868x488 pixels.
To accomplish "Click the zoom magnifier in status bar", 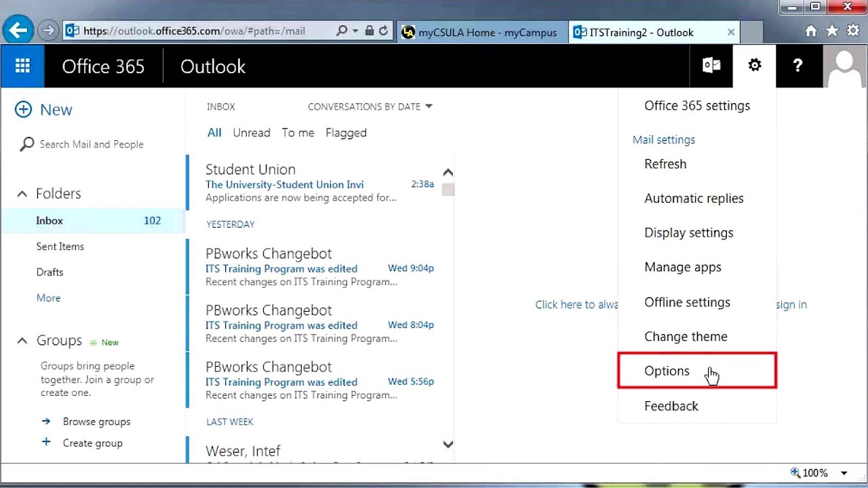I will pyautogui.click(x=795, y=473).
